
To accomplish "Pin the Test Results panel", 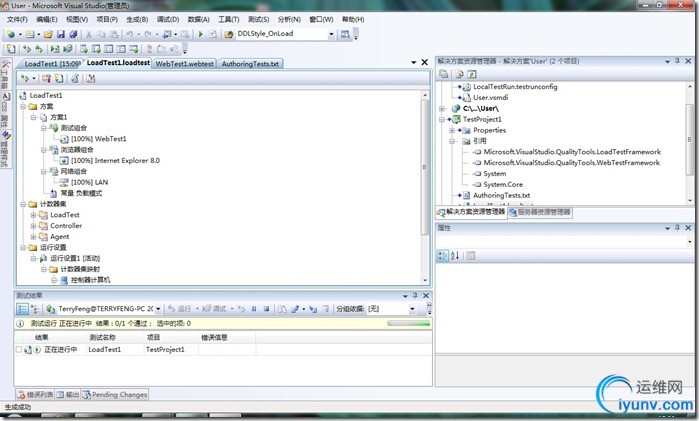I will (x=415, y=295).
